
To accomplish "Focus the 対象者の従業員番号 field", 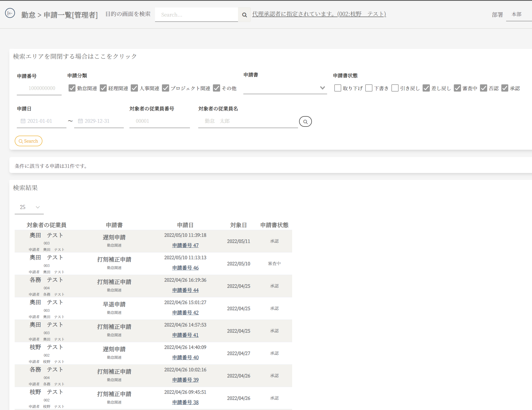I will 159,121.
